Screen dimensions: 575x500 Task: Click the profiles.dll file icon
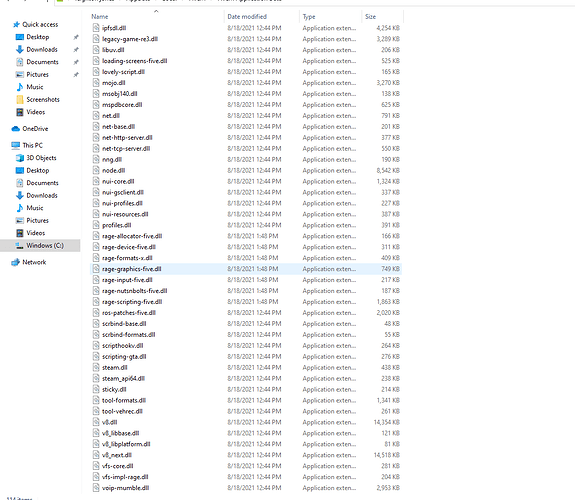tap(96, 225)
